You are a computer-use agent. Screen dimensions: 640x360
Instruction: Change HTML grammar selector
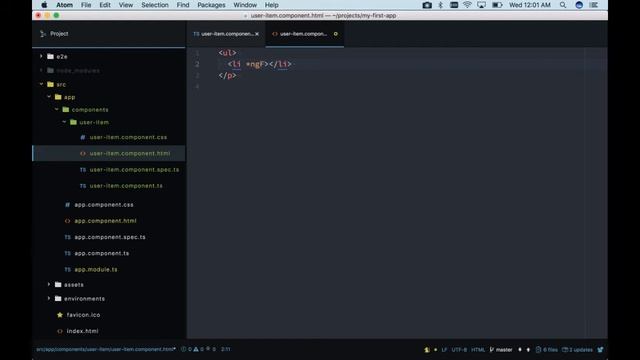[x=478, y=350]
